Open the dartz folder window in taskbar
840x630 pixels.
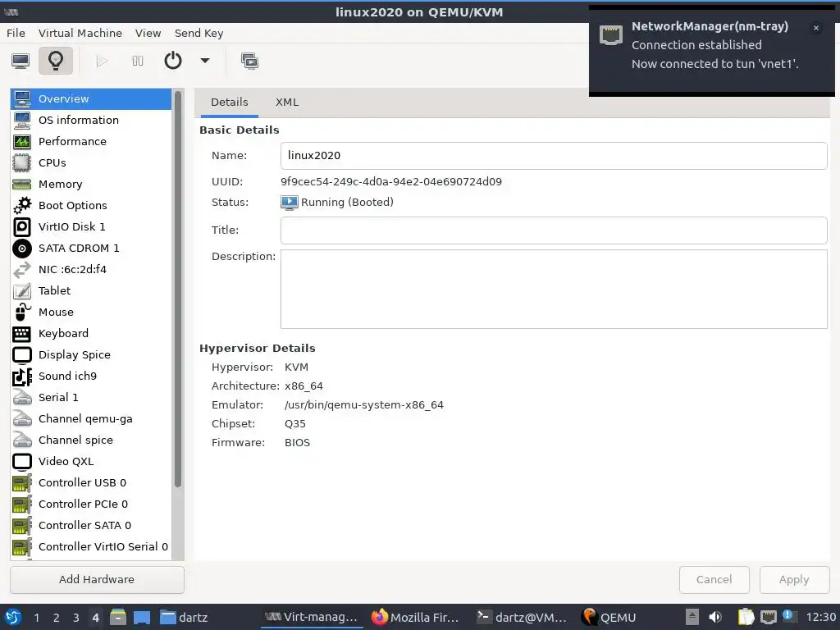(184, 617)
